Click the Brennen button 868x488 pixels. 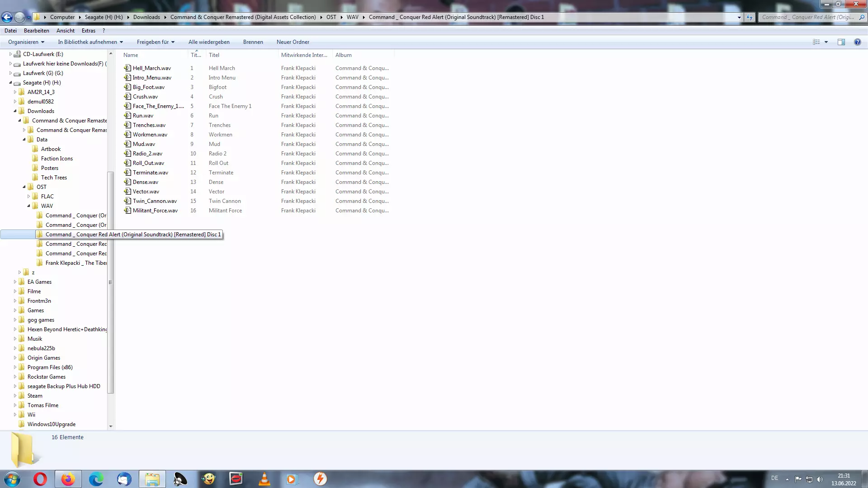[x=253, y=42]
